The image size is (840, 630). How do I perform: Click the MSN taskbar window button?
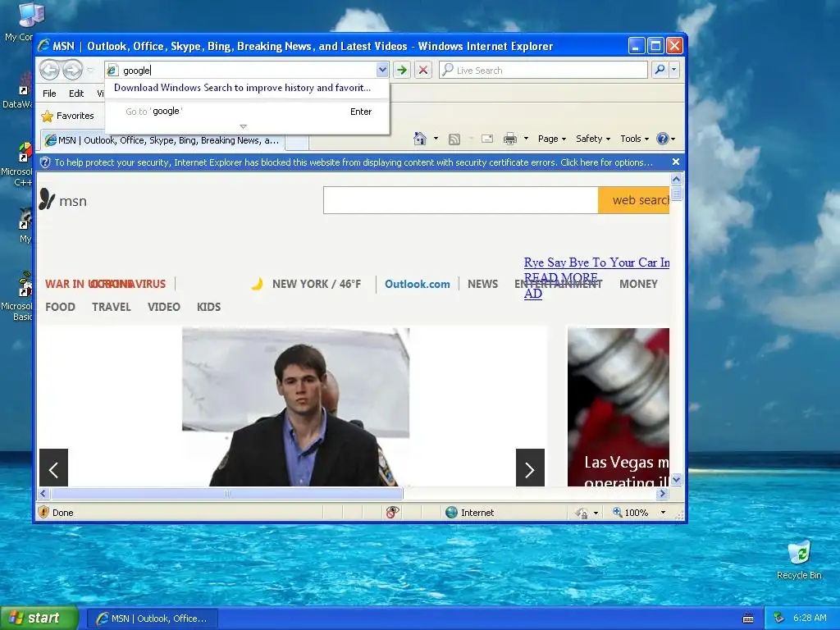152,619
